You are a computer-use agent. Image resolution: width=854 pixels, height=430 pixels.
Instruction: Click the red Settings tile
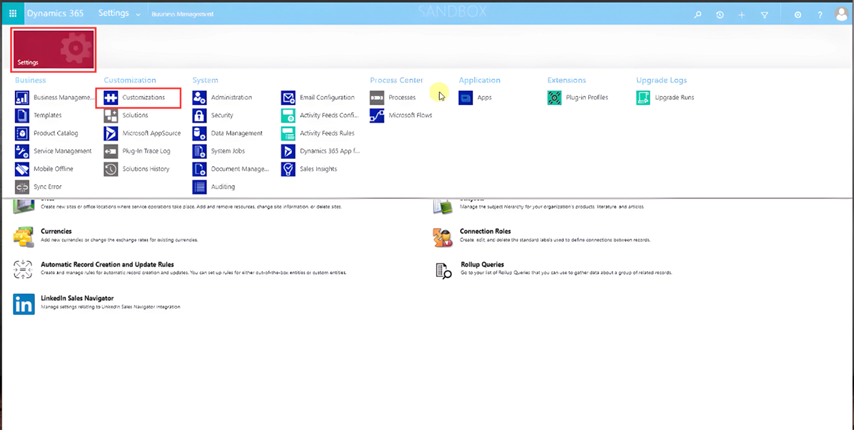click(53, 50)
